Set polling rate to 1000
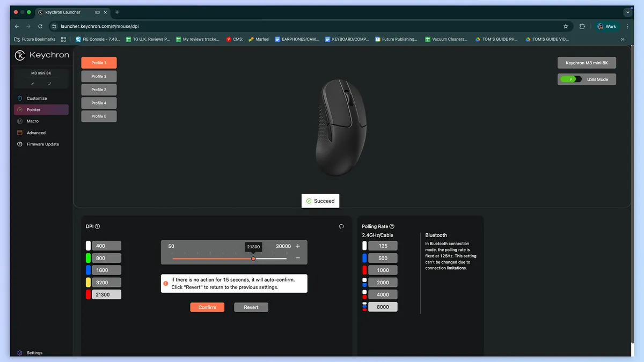The height and width of the screenshot is (362, 644). coord(383,270)
